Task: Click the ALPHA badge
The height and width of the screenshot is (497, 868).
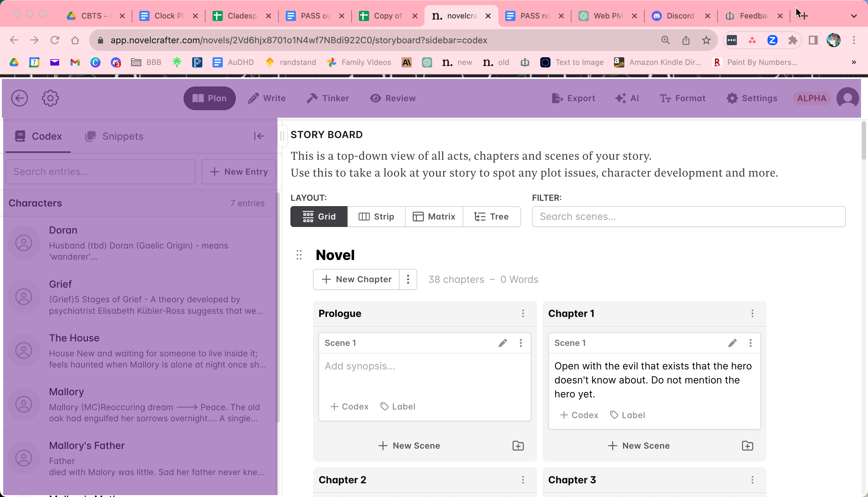Action: (812, 98)
